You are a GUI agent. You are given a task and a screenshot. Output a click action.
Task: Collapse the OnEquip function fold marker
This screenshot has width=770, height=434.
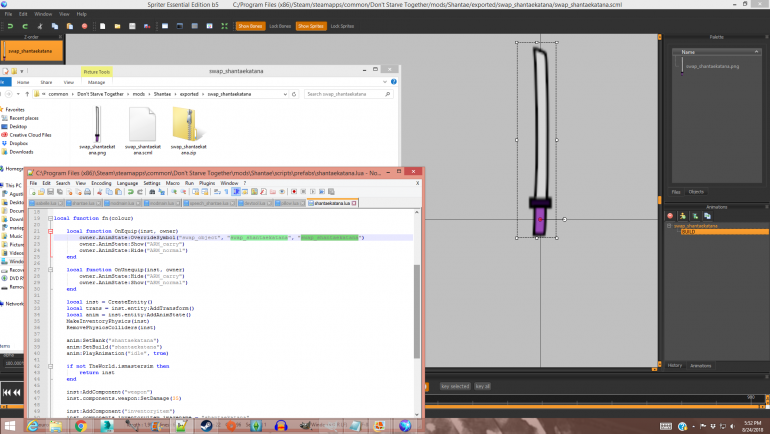(x=50, y=231)
